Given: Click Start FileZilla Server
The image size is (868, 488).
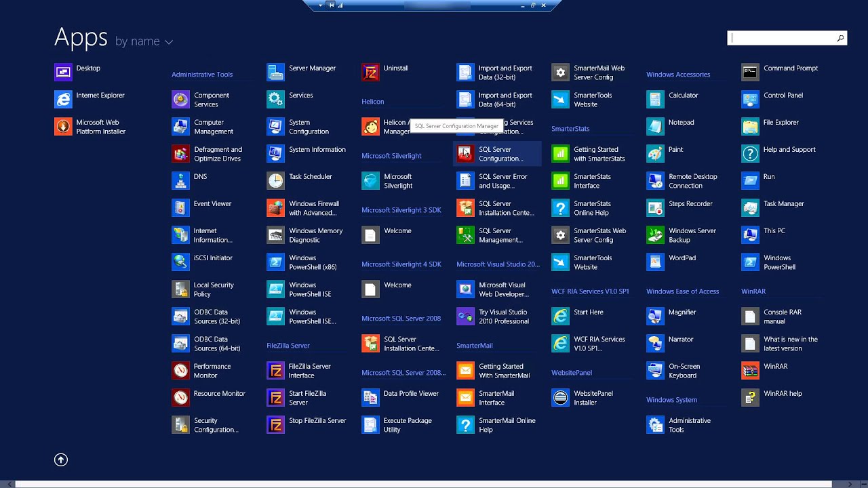Looking at the screenshot, I should click(297, 398).
